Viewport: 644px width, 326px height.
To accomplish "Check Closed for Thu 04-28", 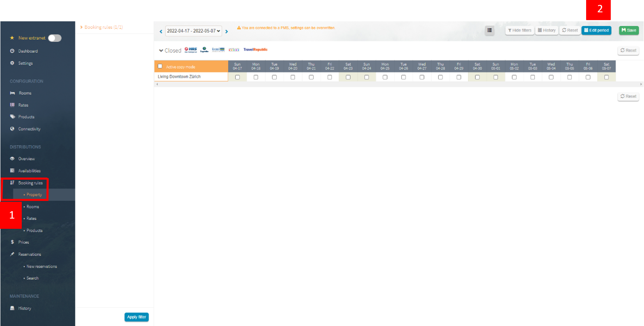I will point(440,77).
